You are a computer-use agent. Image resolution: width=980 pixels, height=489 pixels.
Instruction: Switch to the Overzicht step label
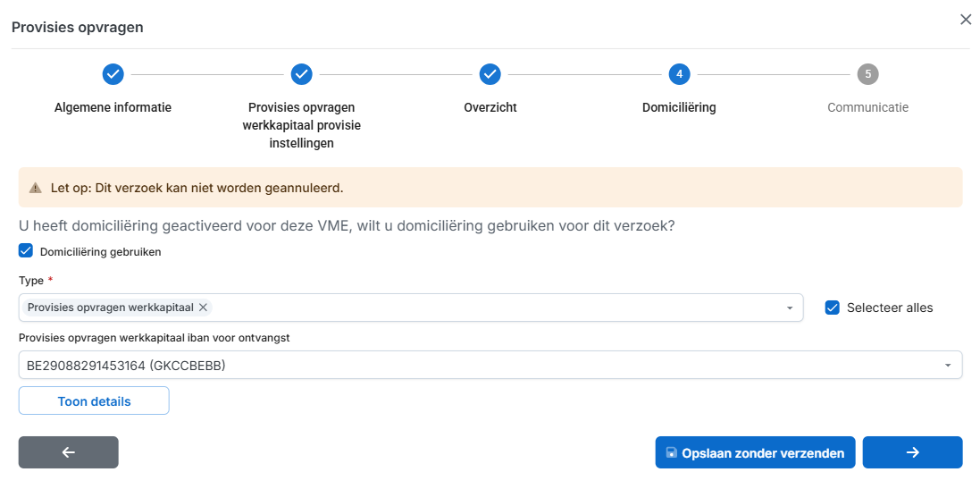490,107
